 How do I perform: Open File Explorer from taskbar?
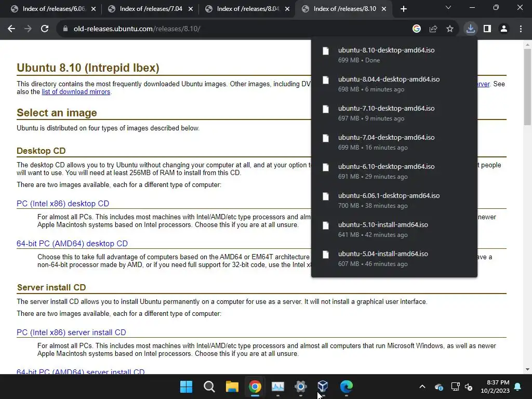[x=232, y=387]
